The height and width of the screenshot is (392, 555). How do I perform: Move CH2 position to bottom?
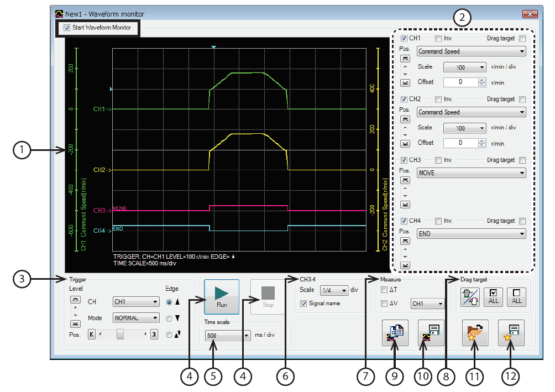click(x=405, y=143)
